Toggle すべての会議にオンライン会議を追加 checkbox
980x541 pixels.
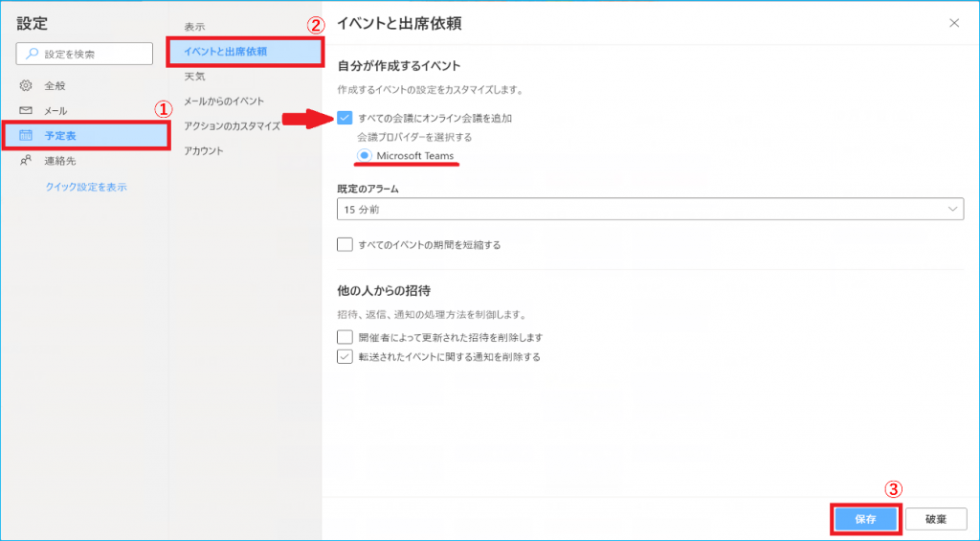coord(345,119)
